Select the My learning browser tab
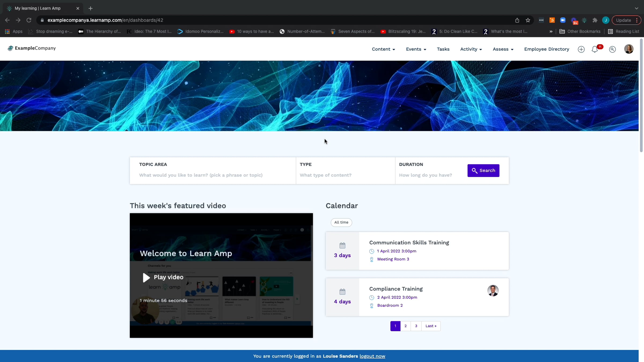Screen dimensions: 644x362 pyautogui.click(x=43, y=8)
